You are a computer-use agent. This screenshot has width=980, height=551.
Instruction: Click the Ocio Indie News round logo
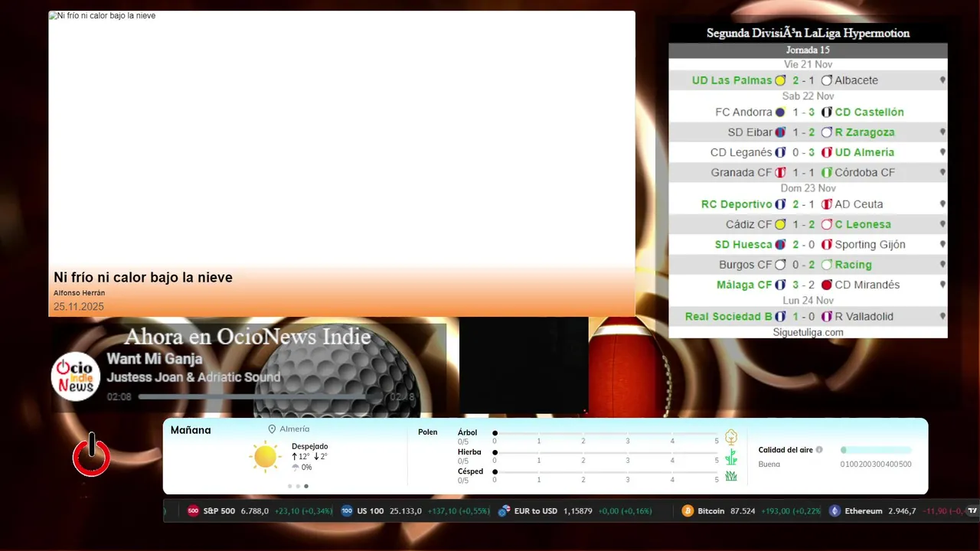coord(76,377)
